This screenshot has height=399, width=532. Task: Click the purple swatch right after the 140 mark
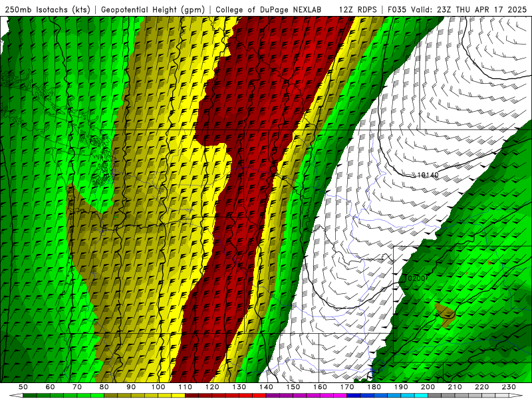tap(273, 395)
